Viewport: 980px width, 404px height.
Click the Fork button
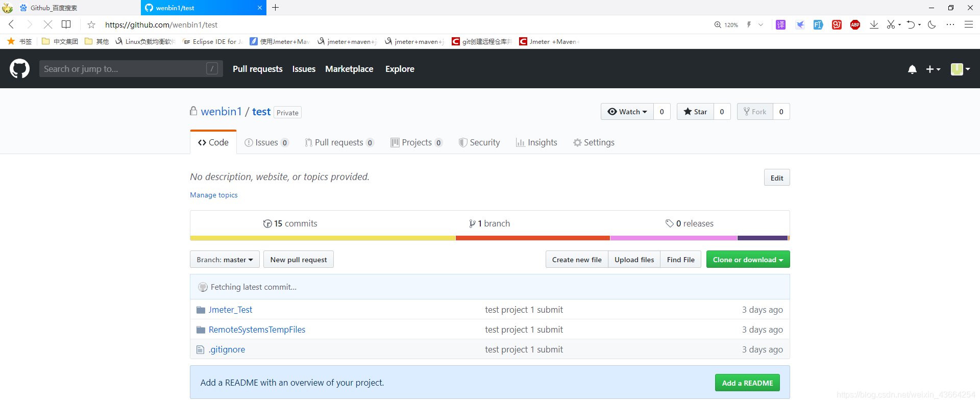755,112
